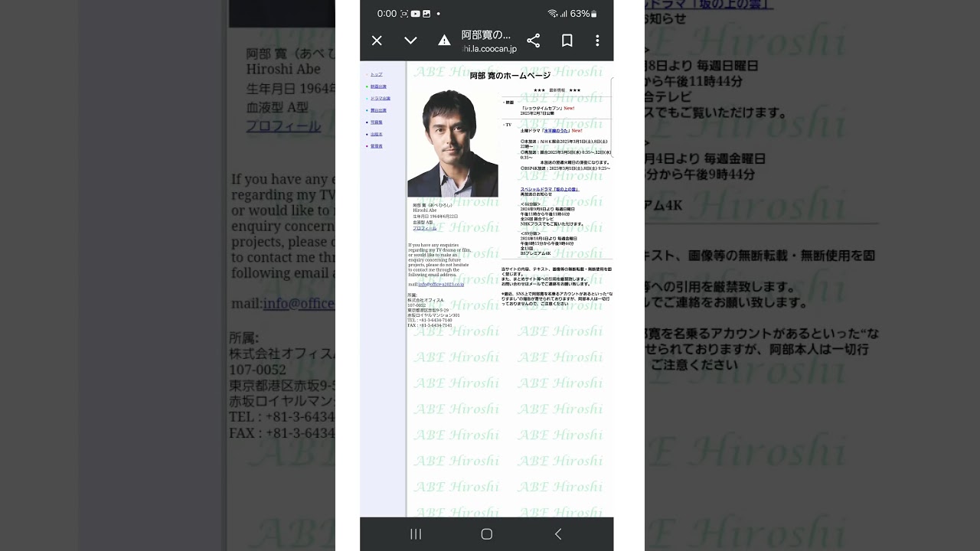Viewport: 980px width, 551px height.
Task: Click the TEL phone number line
Action: point(430,320)
